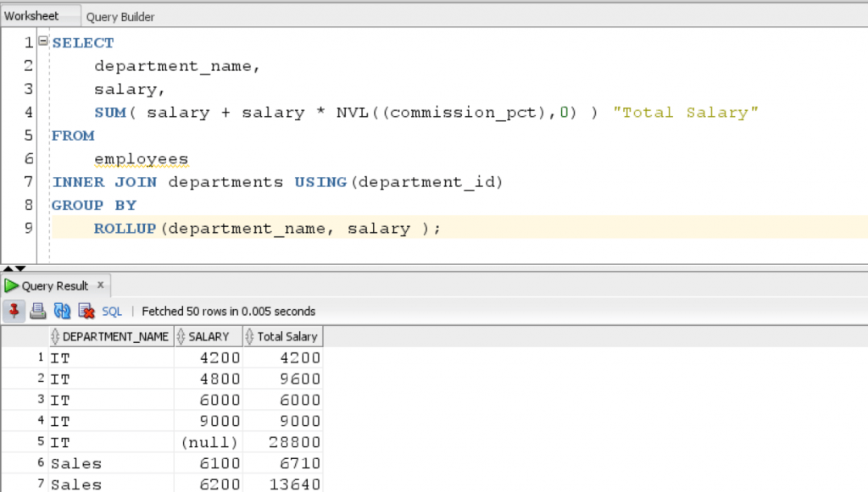Click the delete row red X icon
Viewport: 868px width, 492px height.
(86, 311)
